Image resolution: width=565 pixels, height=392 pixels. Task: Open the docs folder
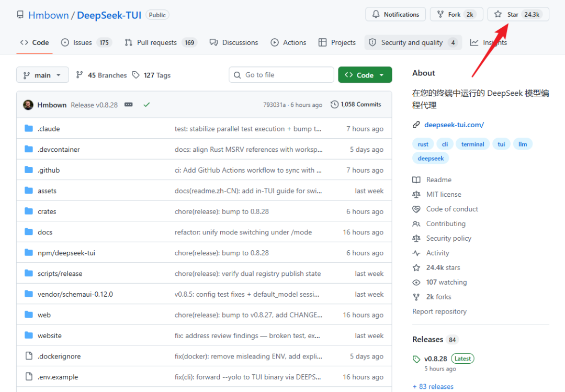click(45, 232)
